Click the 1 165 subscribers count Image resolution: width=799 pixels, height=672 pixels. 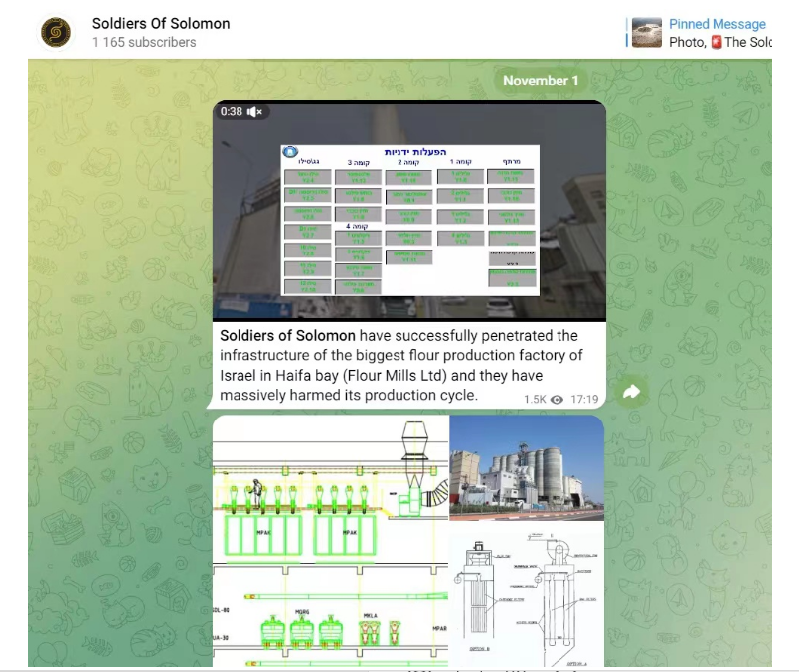(144, 43)
